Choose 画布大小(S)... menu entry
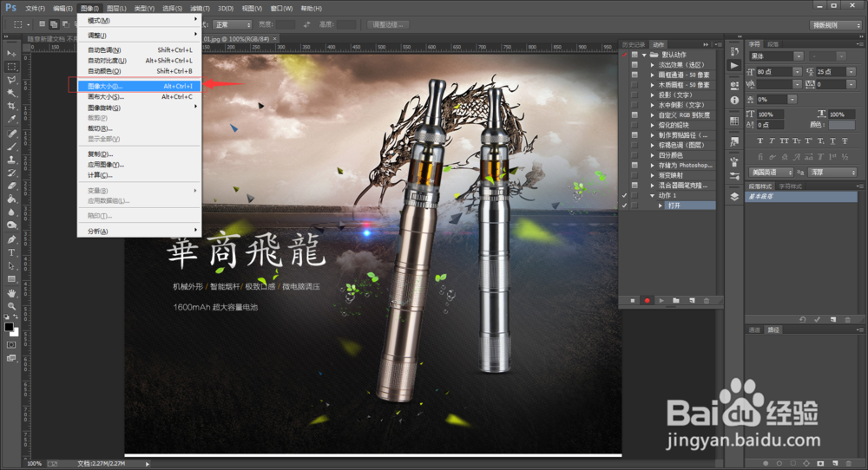 [x=139, y=97]
